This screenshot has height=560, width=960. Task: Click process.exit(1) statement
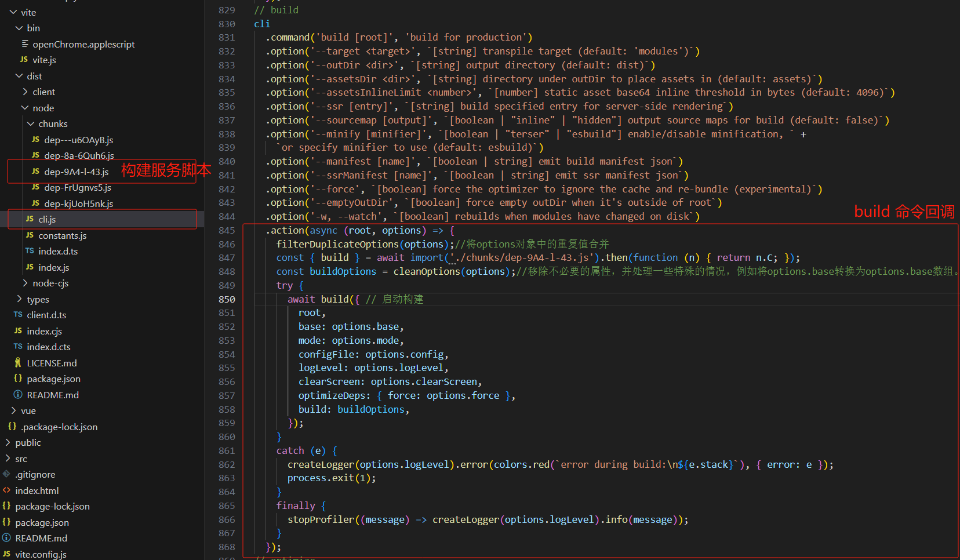[x=332, y=478]
